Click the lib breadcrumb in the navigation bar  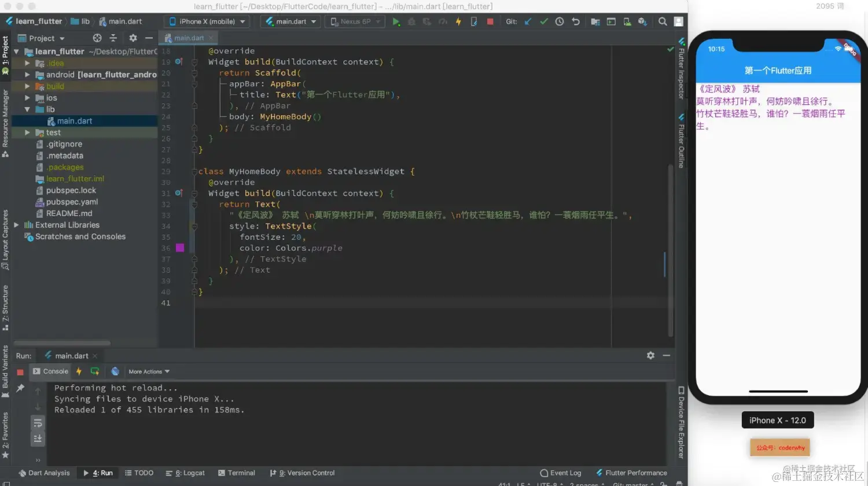[80, 21]
